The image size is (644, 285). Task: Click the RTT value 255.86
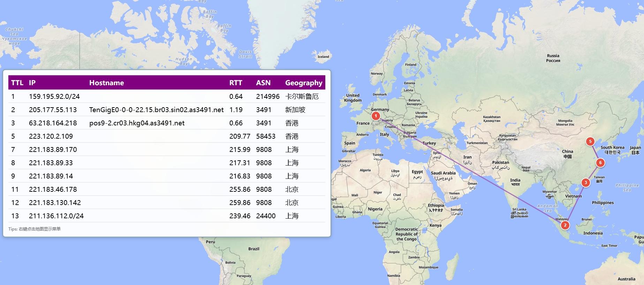point(240,189)
